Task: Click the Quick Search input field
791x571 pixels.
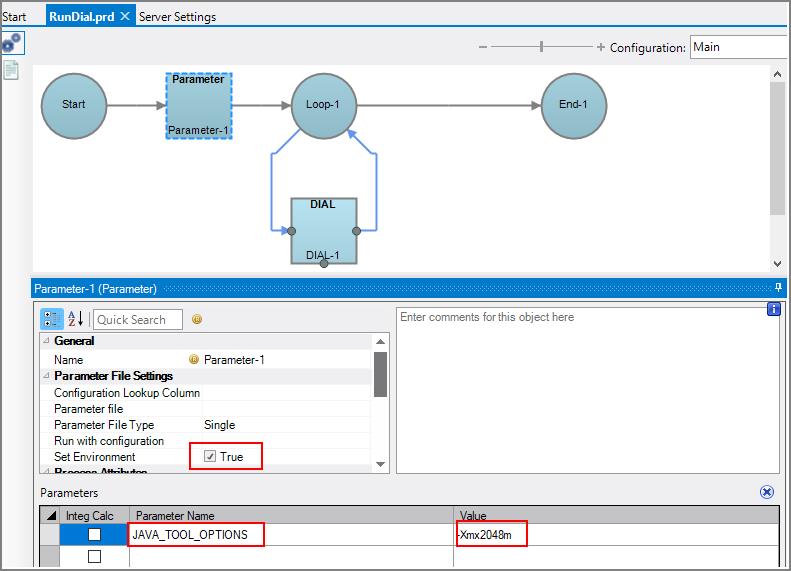Action: (138, 319)
